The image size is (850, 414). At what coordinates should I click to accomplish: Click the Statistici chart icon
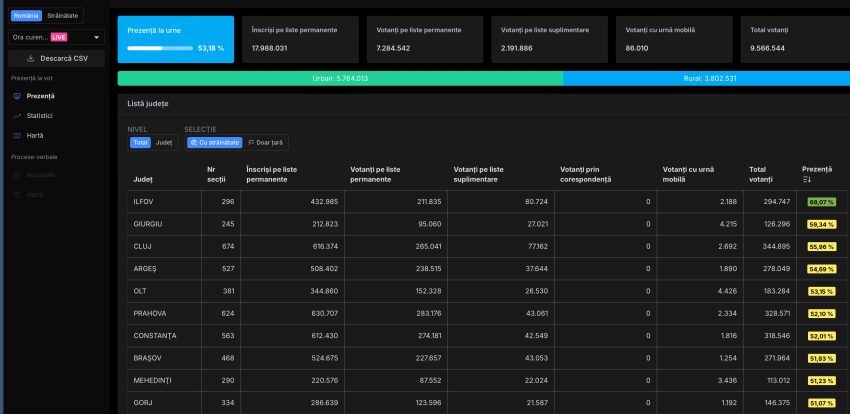point(17,116)
